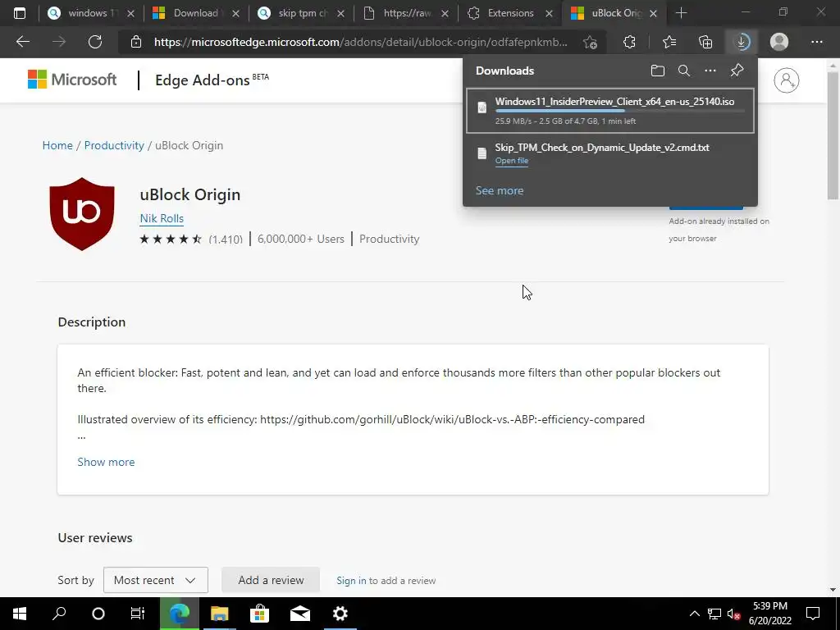Viewport: 840px width, 630px height.
Task: Click the Sign in link for reviews
Action: point(351,581)
